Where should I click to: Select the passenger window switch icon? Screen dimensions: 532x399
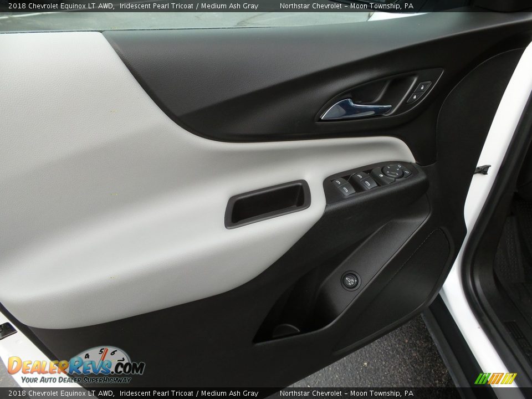tap(360, 176)
